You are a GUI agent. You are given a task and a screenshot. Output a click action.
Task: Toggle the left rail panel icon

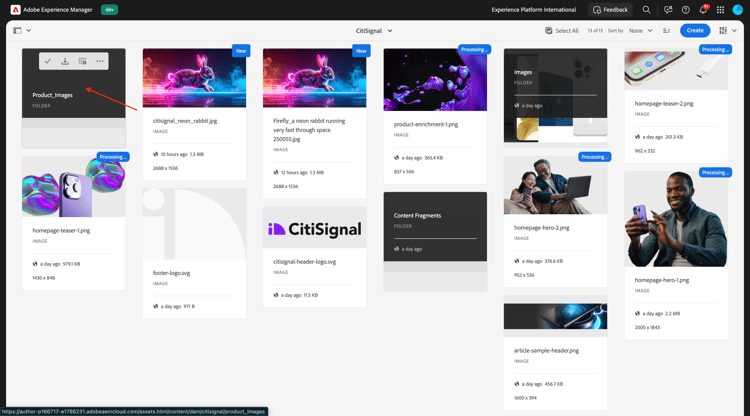(17, 31)
